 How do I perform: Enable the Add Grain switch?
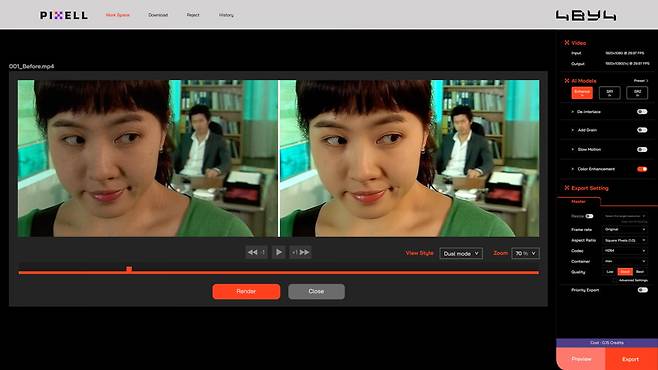pyautogui.click(x=642, y=130)
